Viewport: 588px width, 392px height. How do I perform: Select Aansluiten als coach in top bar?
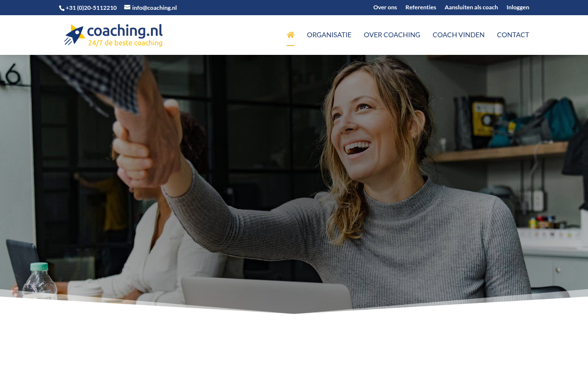tap(471, 7)
